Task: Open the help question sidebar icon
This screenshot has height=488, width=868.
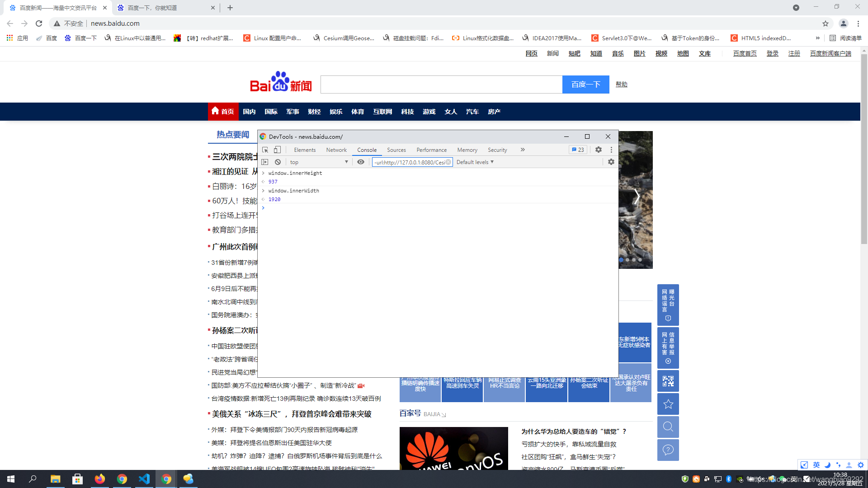Action: click(668, 450)
